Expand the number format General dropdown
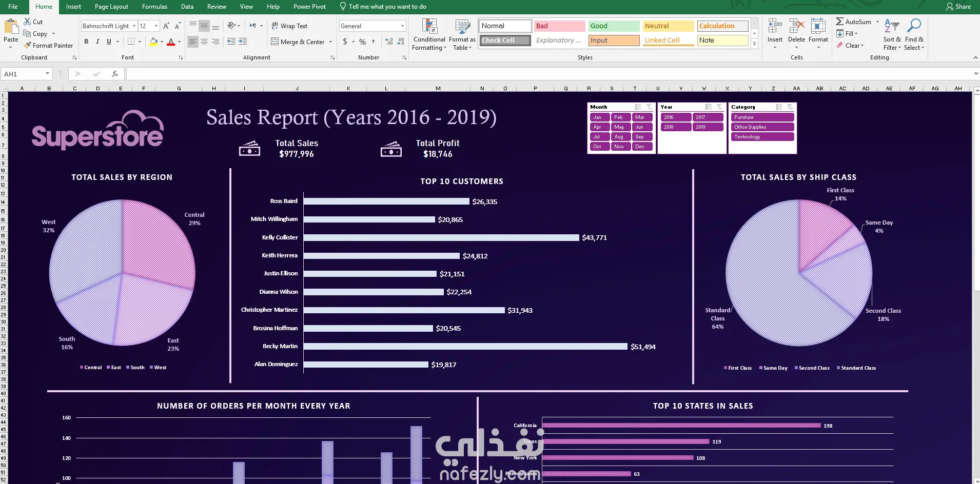The width and height of the screenshot is (980, 484). (402, 26)
